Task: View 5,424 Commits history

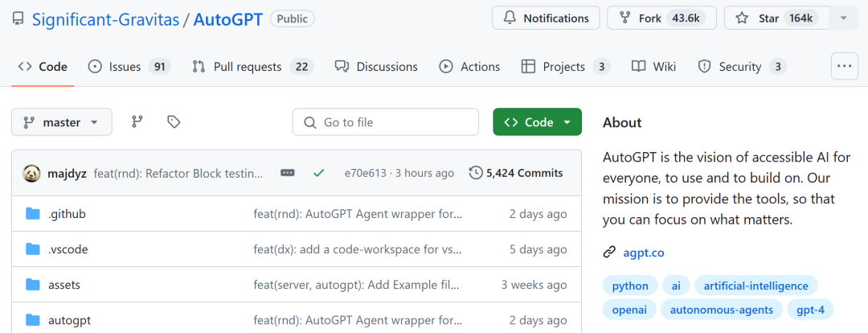Action: pos(516,173)
